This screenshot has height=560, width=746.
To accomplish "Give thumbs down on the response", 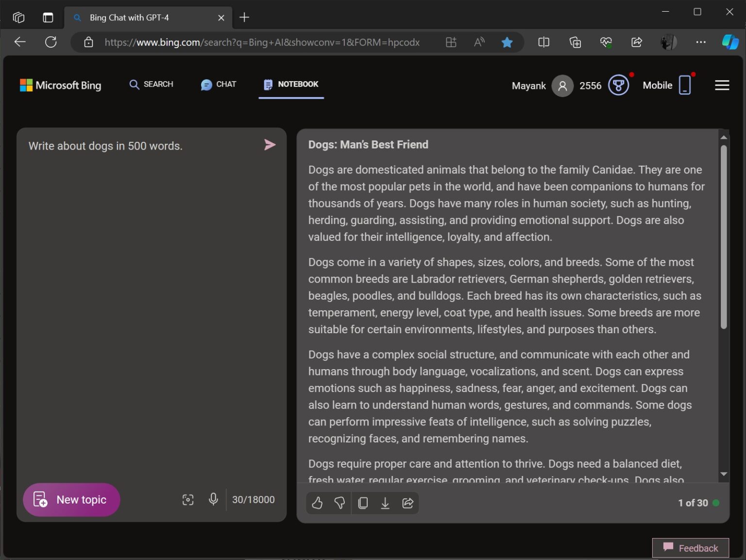I will (x=340, y=503).
